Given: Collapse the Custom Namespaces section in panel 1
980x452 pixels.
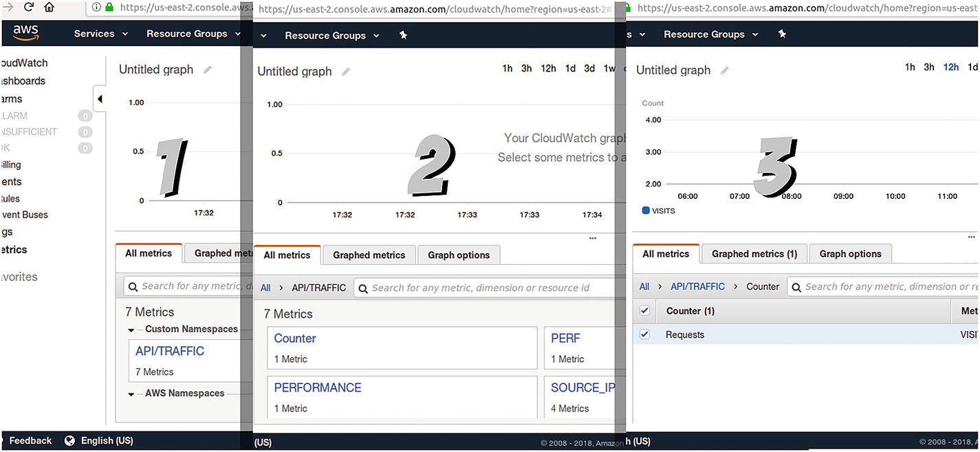Looking at the screenshot, I should coord(132,330).
